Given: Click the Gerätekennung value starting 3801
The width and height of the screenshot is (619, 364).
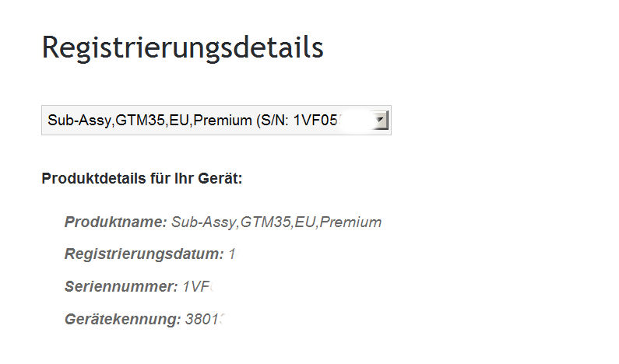Looking at the screenshot, I should pos(205,319).
